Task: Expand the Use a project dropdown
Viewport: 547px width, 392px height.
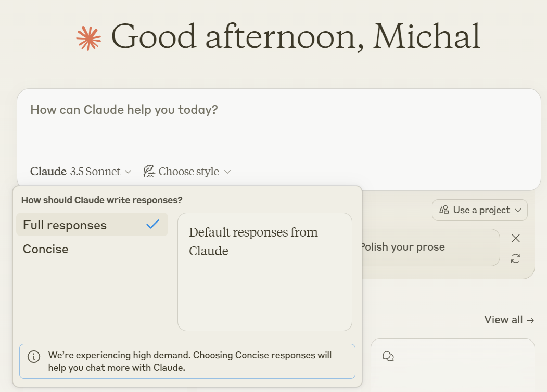Action: (480, 210)
